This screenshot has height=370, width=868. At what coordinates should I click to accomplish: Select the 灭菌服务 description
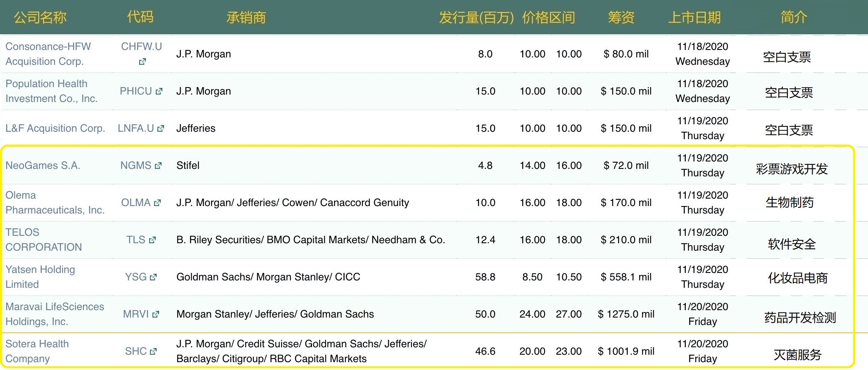[x=797, y=355]
